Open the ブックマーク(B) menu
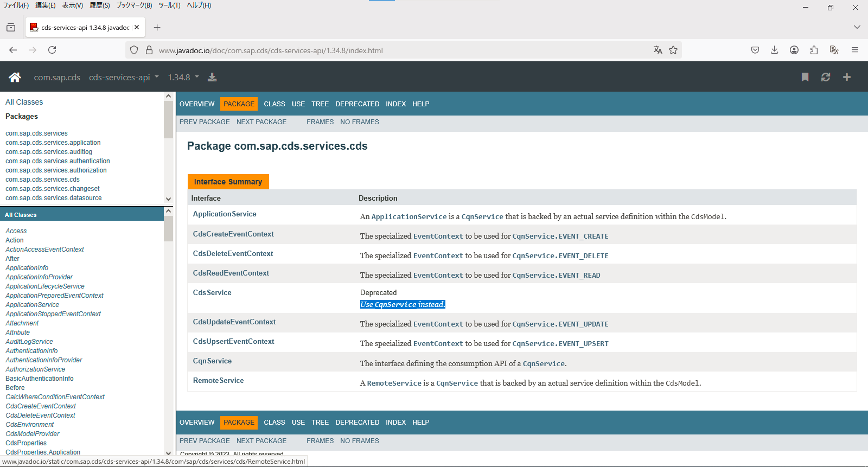The width and height of the screenshot is (868, 467). tap(134, 5)
